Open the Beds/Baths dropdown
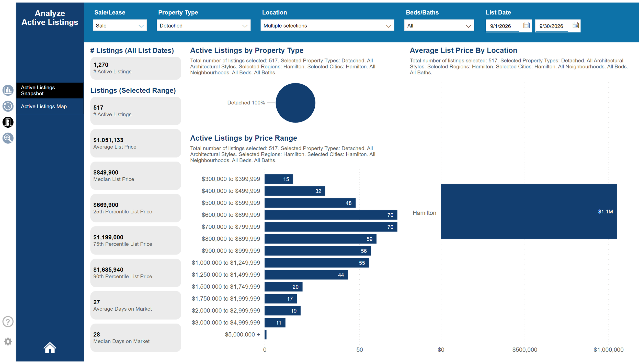 point(439,26)
